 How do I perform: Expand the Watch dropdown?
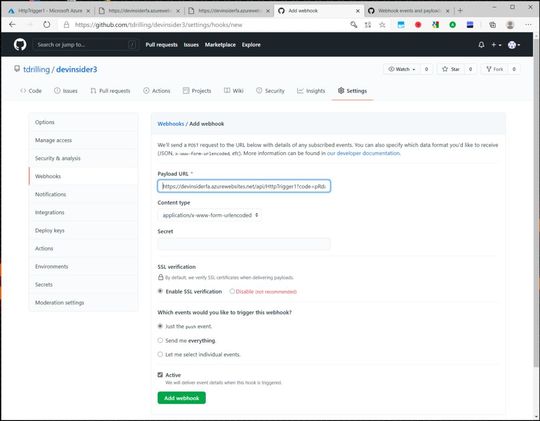[x=402, y=69]
